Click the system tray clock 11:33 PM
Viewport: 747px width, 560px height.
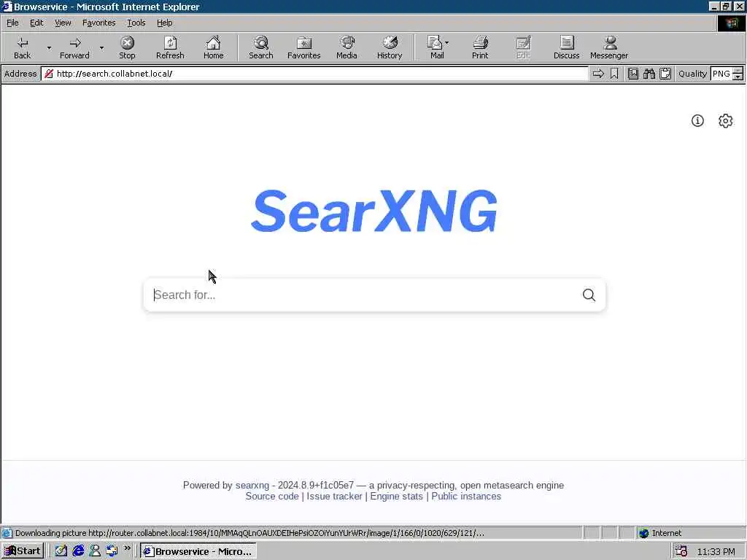[716, 551]
